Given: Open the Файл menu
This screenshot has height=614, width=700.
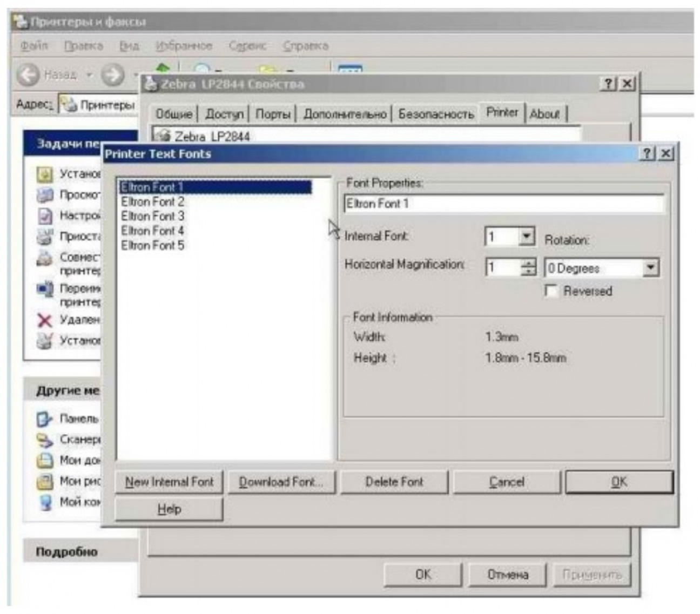Looking at the screenshot, I should 34,46.
